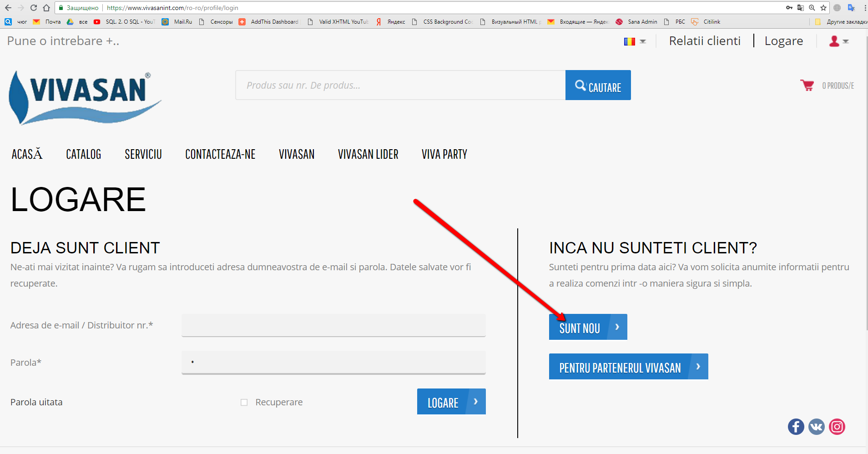Open Valid XHTML YouTube bookmark

(x=338, y=21)
